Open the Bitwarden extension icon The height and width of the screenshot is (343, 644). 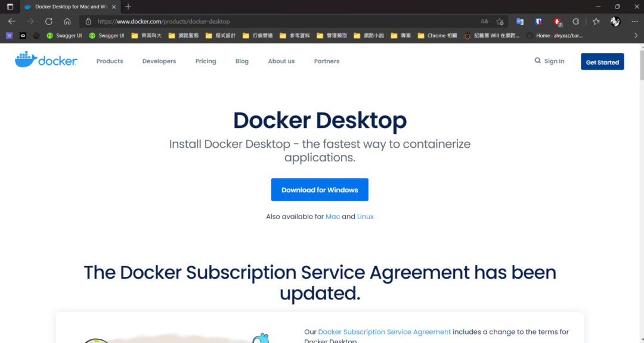[538, 21]
